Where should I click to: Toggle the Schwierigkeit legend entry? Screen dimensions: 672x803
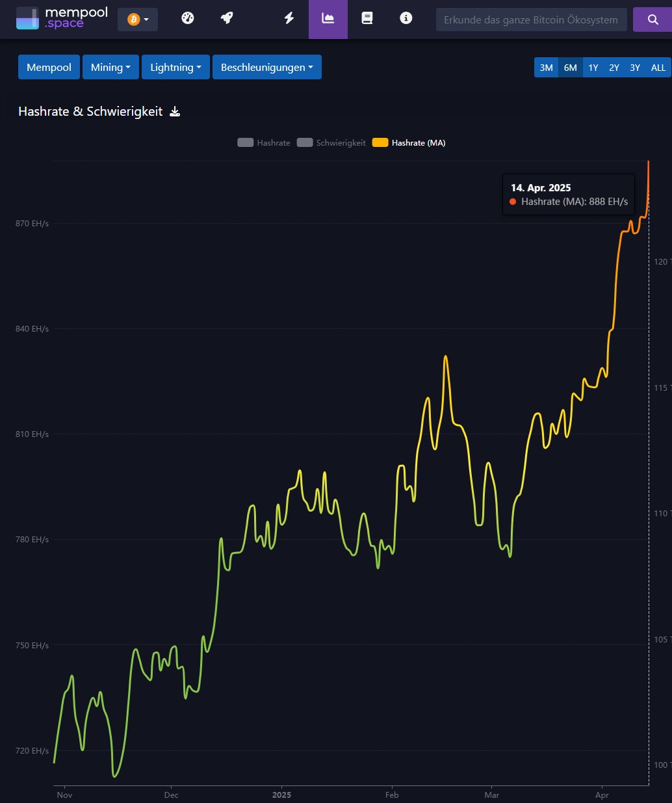click(x=331, y=142)
